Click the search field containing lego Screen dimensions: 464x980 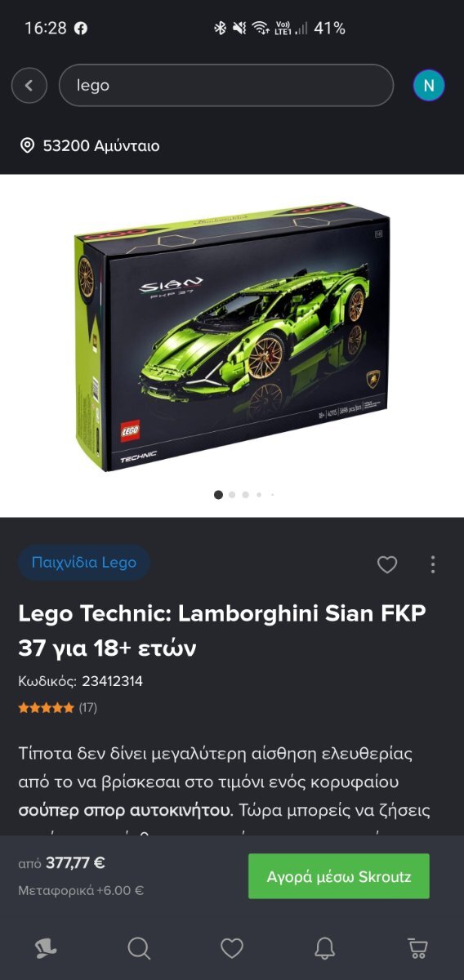pos(226,85)
